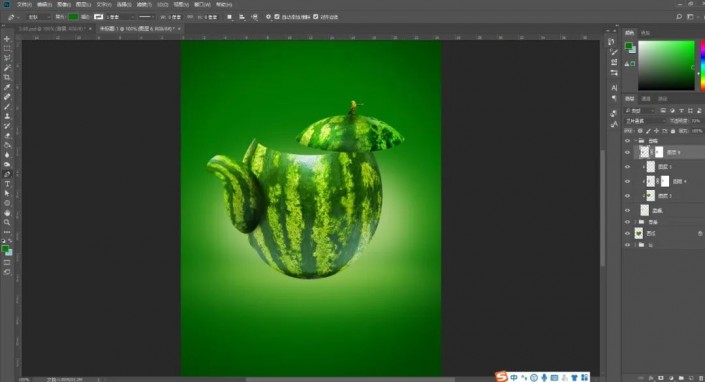The width and height of the screenshot is (705, 382).
Task: Click the lock all padlock icon
Action: 673,131
